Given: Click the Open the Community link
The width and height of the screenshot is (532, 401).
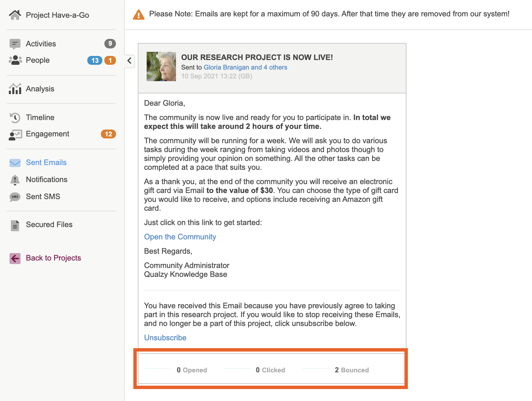Looking at the screenshot, I should [180, 237].
